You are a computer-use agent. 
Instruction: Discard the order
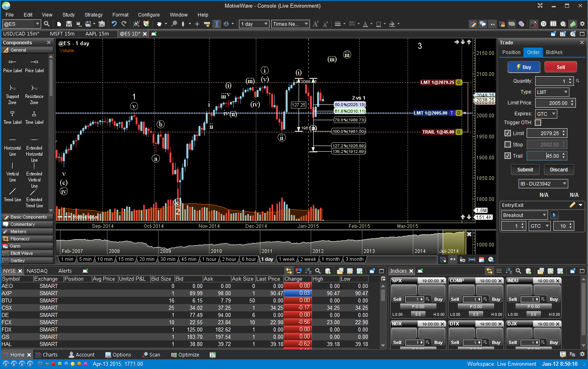point(559,170)
